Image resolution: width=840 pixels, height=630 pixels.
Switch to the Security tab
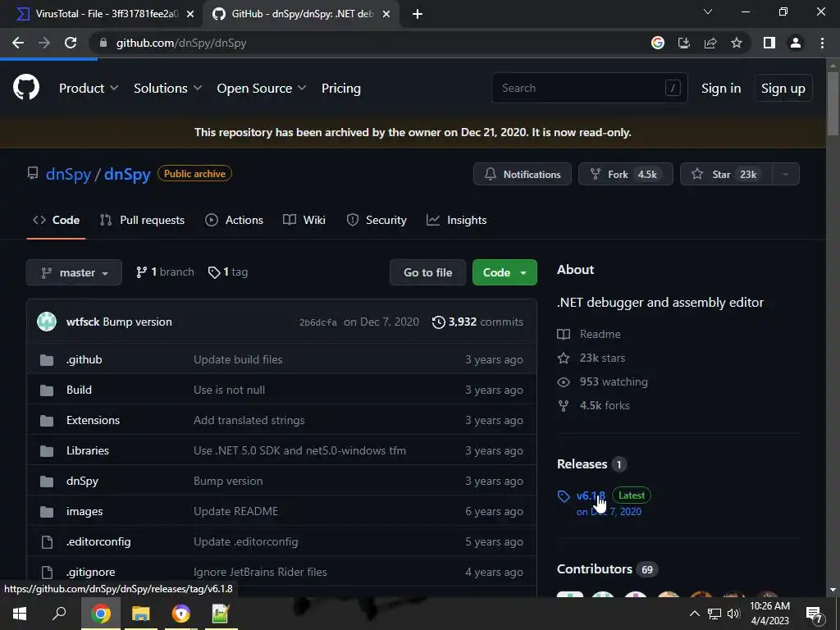tap(377, 220)
